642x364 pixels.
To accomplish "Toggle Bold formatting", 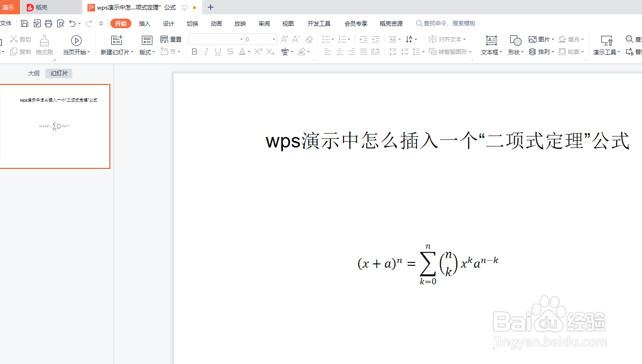I will click(194, 52).
